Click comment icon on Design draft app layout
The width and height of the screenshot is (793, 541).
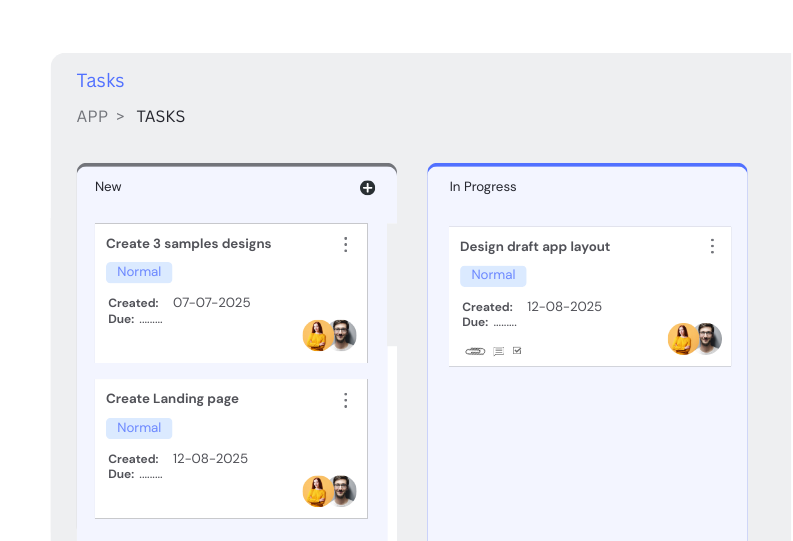498,351
